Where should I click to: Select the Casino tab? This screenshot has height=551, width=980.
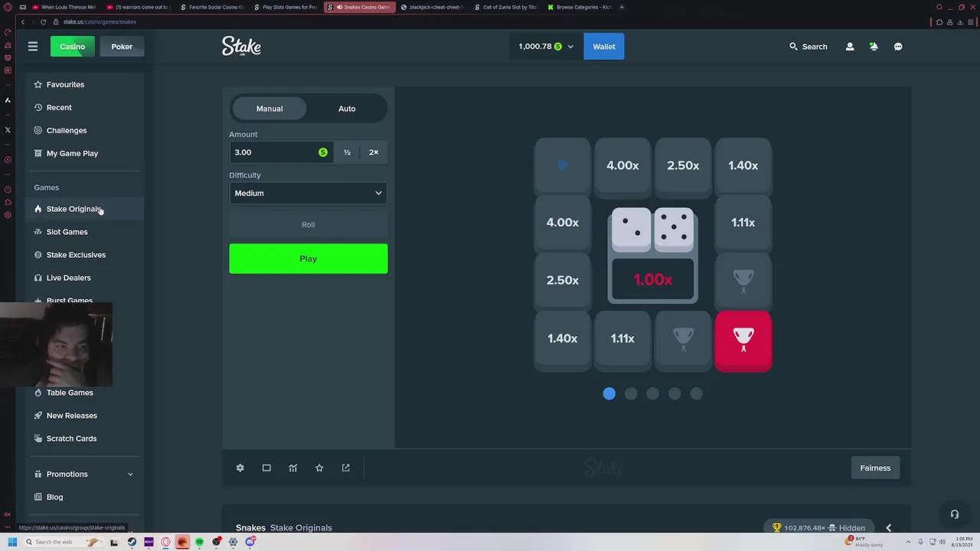73,47
